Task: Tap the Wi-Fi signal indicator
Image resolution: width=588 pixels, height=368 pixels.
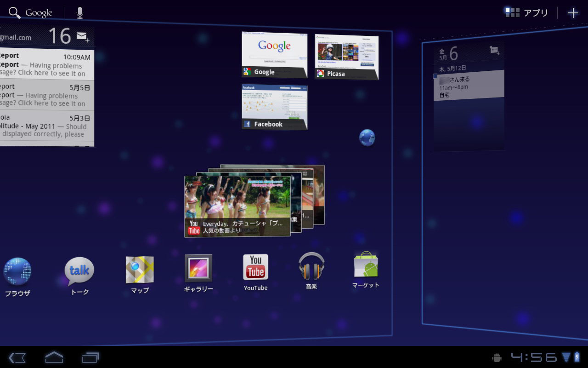Action: pos(566,357)
